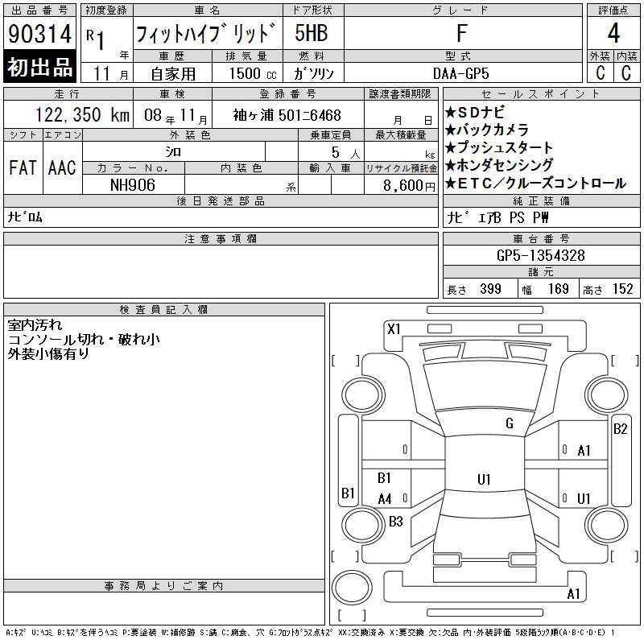Click the X1 damage marker on car diagram
644x644 pixels.
click(x=394, y=328)
